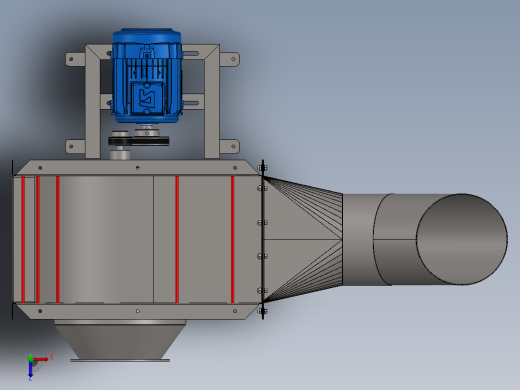Viewport: 520px width, 390px height.
Task: Select the motor nameplate box with the logo
Action: tap(148, 97)
